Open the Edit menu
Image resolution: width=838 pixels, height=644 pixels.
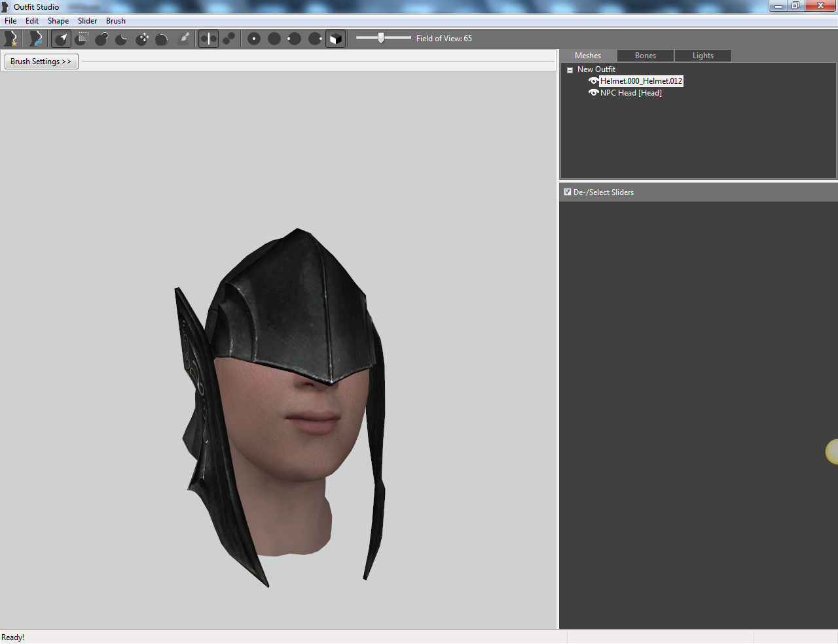32,21
